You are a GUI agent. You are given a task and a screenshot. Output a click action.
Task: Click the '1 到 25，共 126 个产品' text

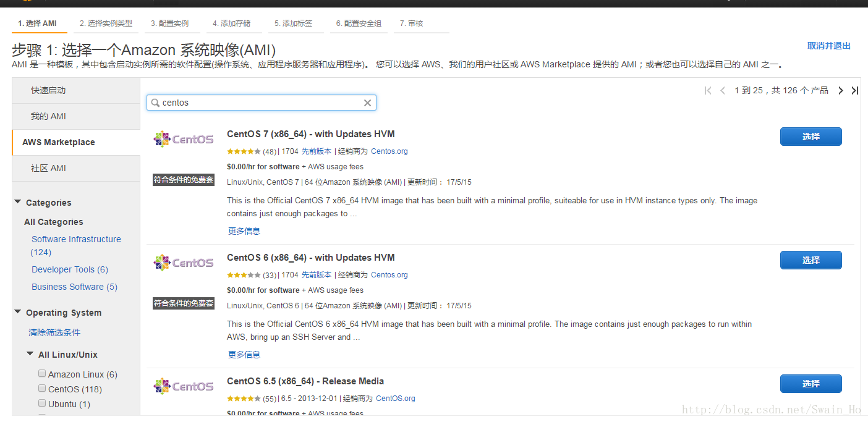781,91
